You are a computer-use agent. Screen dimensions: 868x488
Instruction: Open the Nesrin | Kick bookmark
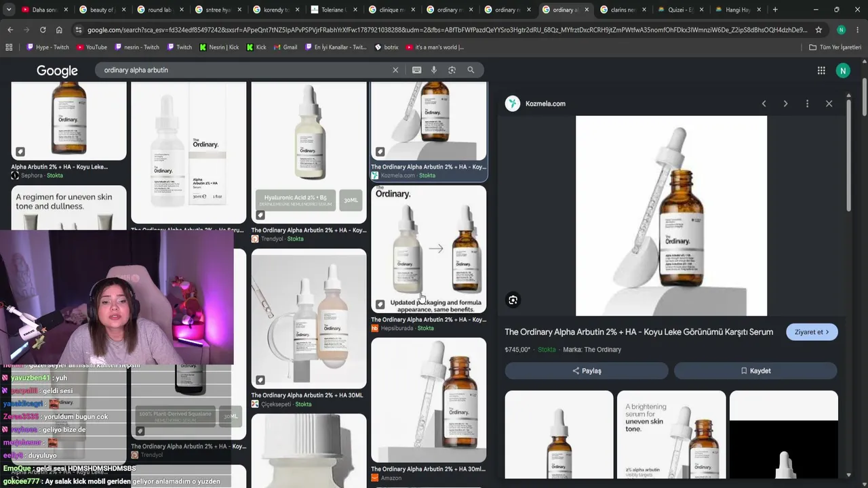click(219, 47)
